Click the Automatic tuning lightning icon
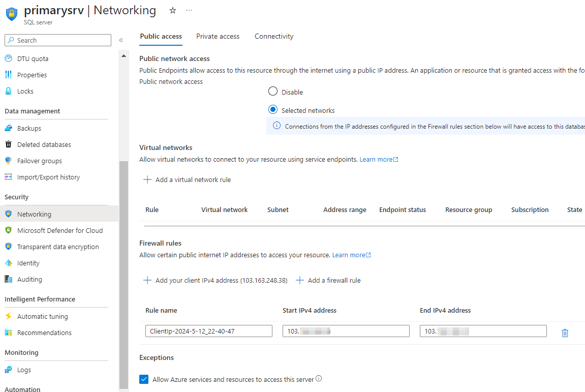Image resolution: width=585 pixels, height=392 pixels. [8, 316]
